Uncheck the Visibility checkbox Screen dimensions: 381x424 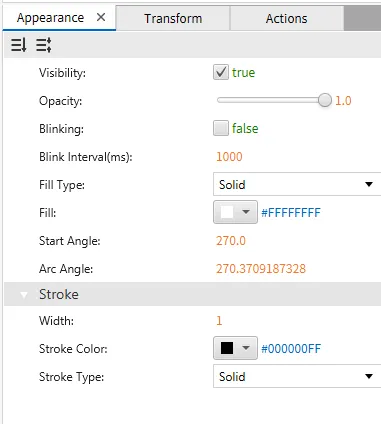point(221,72)
